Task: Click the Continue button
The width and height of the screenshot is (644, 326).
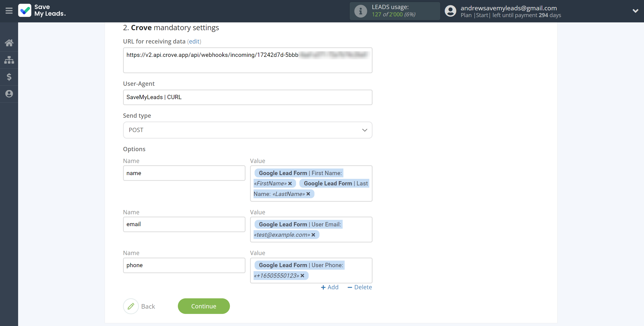Action: click(204, 306)
